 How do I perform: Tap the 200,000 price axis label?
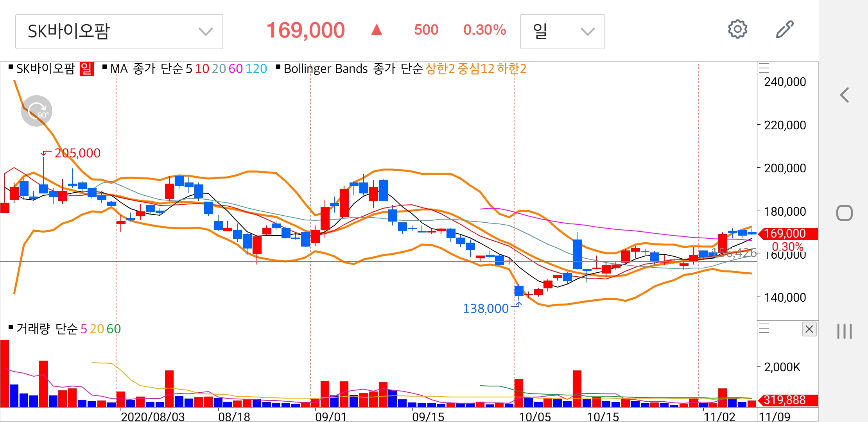point(785,168)
